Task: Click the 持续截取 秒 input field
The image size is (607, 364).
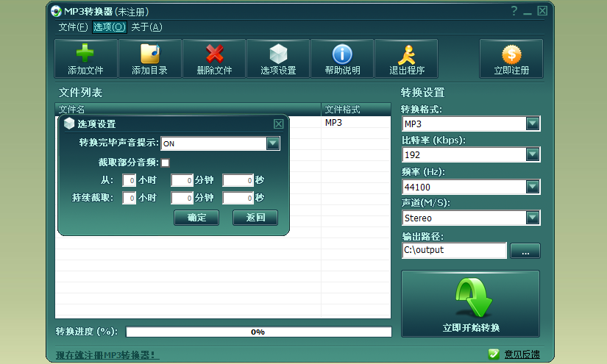Action: [x=238, y=198]
